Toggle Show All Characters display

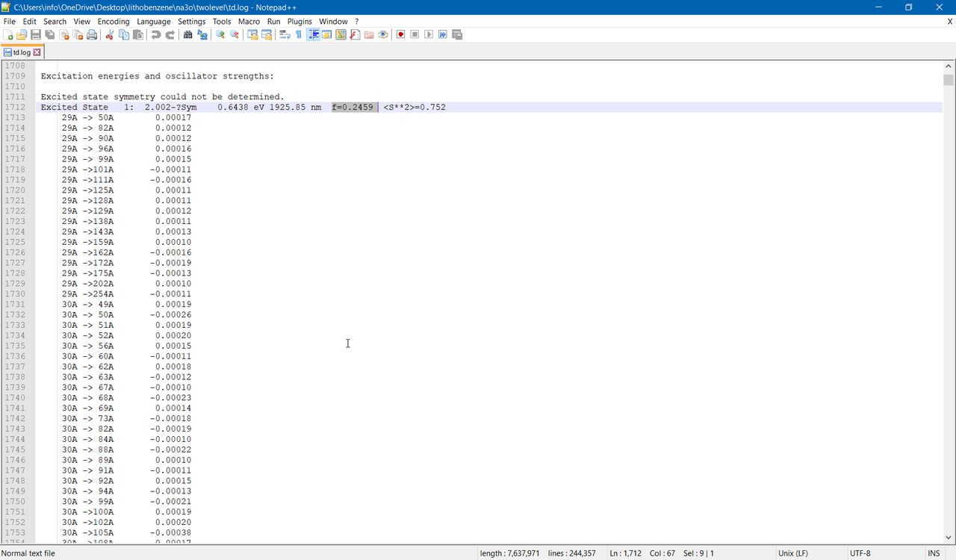(298, 34)
